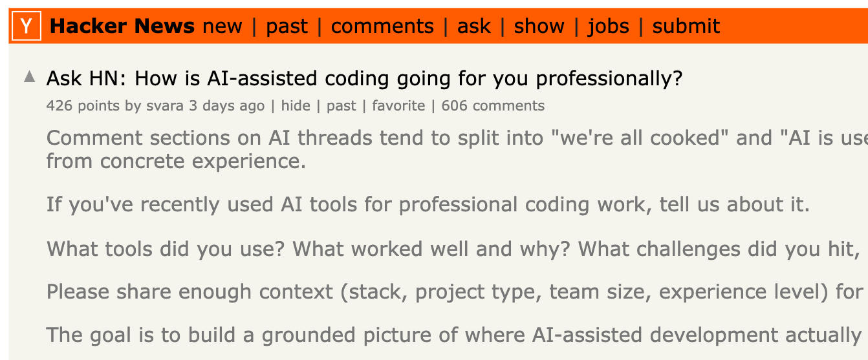Click the paragraph starting 'Please share enough context'

click(x=453, y=292)
